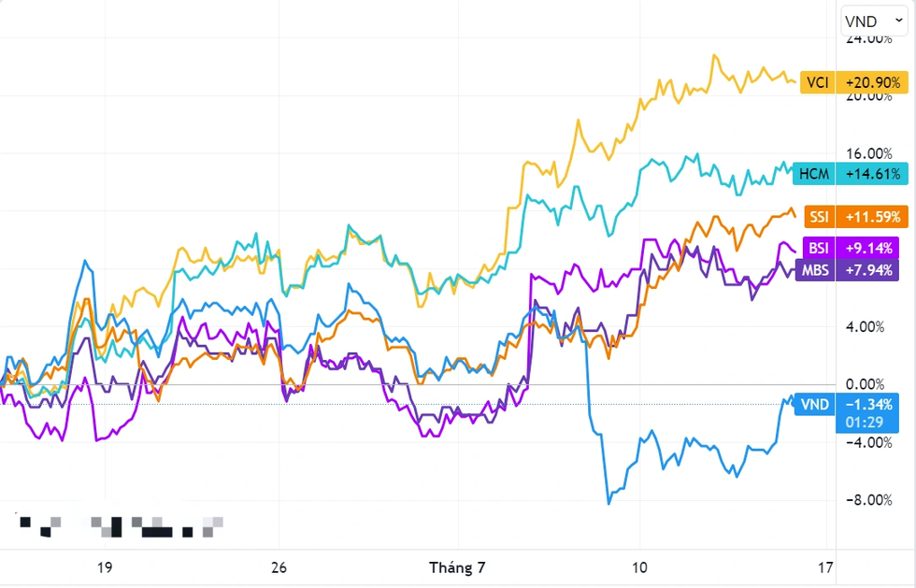The image size is (916, 588).
Task: Click date label 19 on time axis
Action: [x=104, y=567]
